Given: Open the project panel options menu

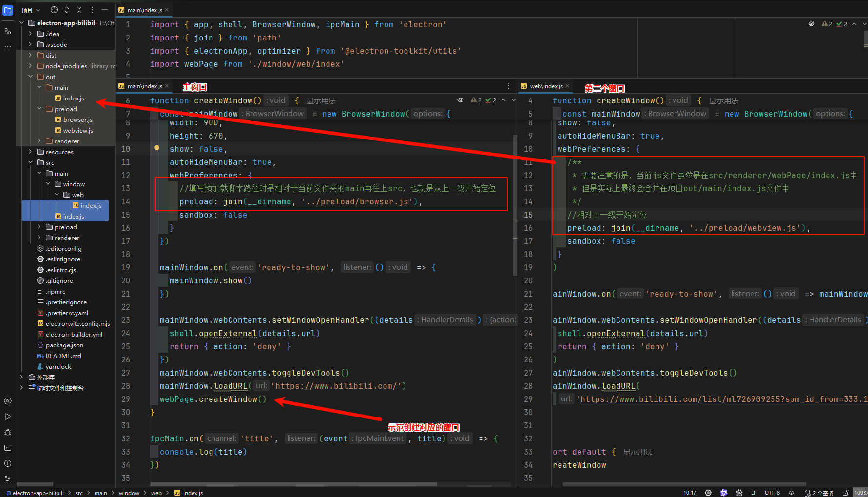Looking at the screenshot, I should point(92,10).
